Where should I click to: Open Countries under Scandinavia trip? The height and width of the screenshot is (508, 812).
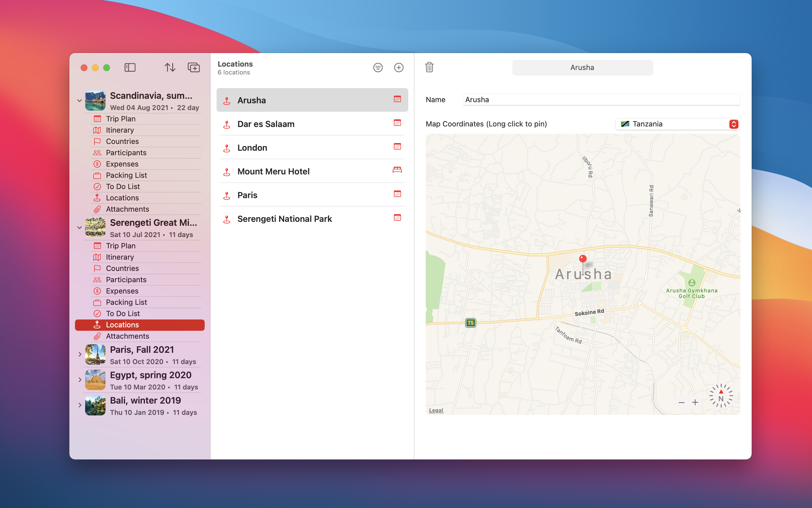coord(140,141)
